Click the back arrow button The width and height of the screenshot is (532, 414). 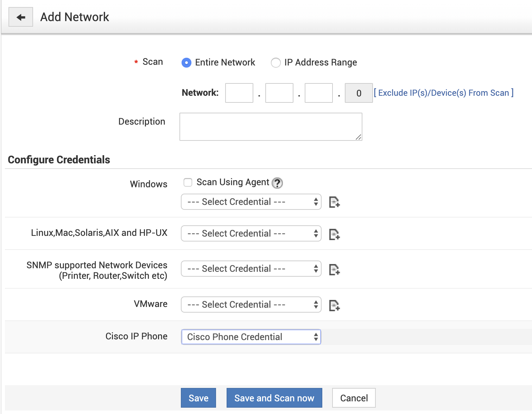[x=21, y=17]
